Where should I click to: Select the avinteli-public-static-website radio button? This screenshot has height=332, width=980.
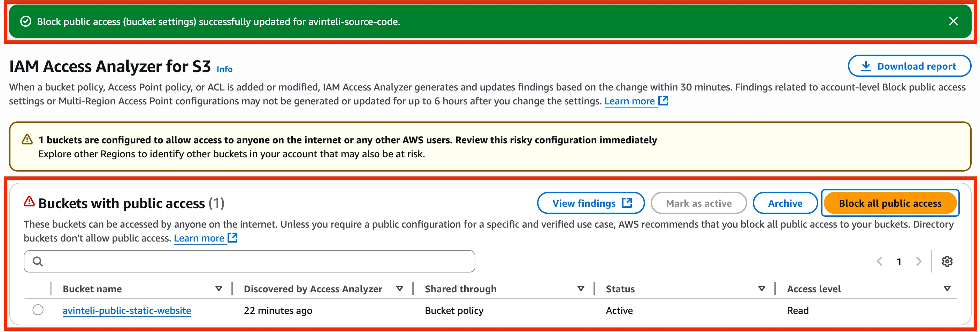tap(38, 310)
